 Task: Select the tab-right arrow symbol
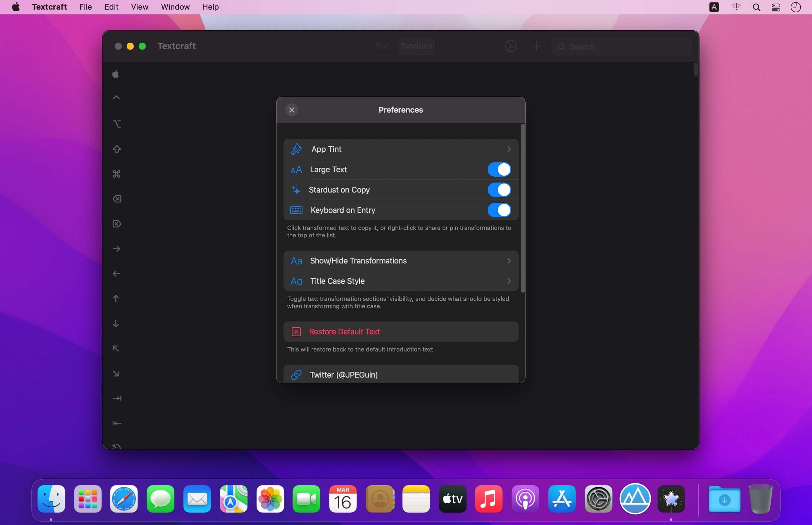tap(117, 398)
